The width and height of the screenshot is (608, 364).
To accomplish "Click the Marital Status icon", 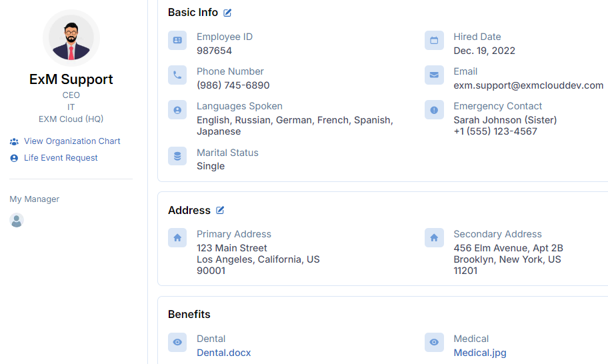I will point(177,157).
